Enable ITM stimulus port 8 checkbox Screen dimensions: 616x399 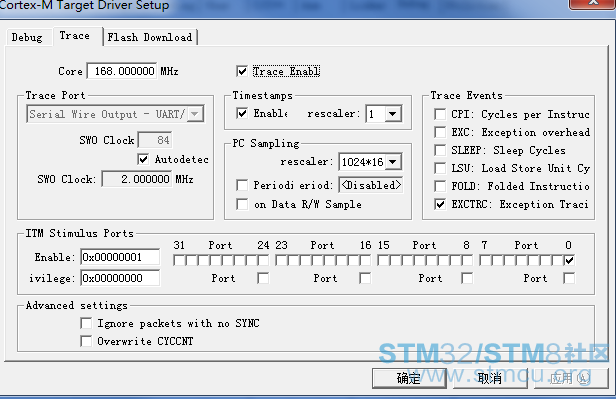coord(468,260)
